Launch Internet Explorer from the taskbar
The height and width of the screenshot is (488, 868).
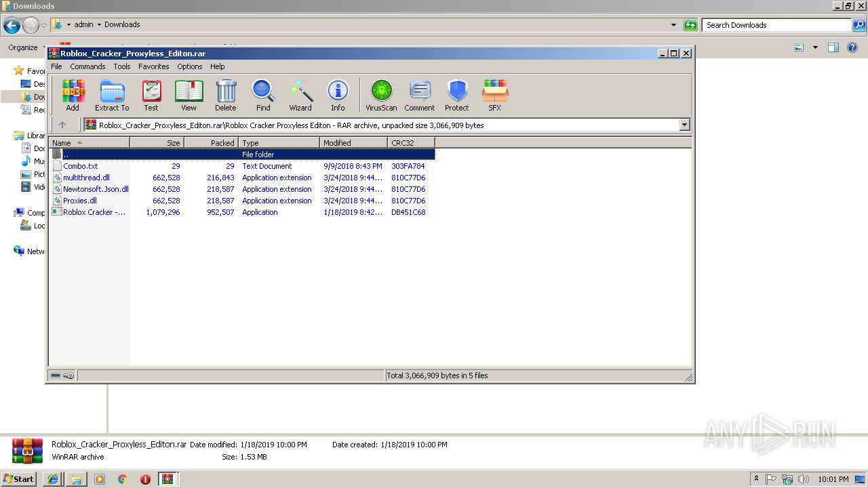coord(53,479)
